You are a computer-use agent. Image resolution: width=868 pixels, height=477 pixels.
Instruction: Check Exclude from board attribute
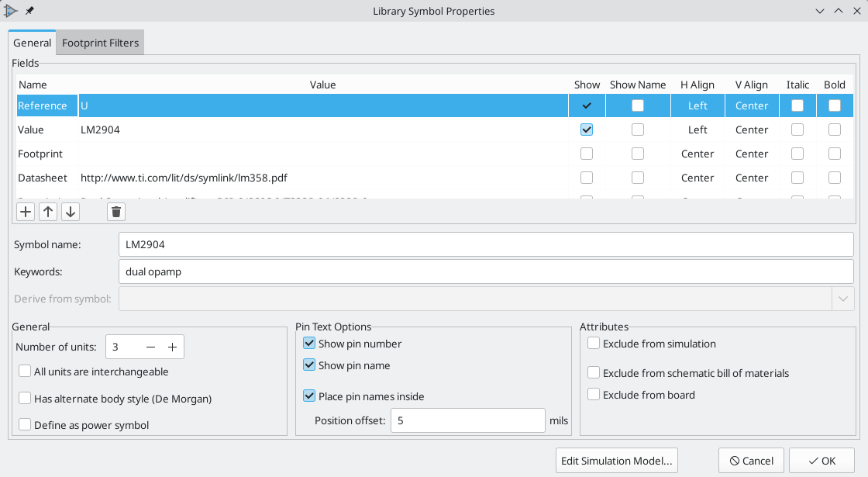pyautogui.click(x=594, y=395)
